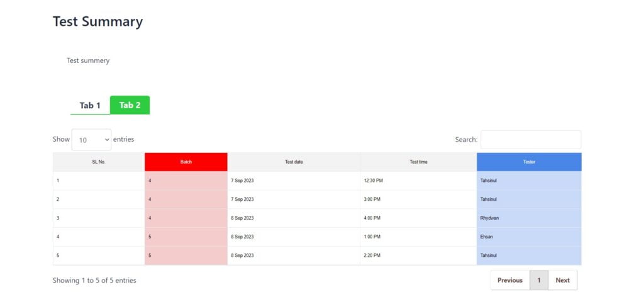Sort by Test time column header
The width and height of the screenshot is (644, 299).
click(x=418, y=162)
